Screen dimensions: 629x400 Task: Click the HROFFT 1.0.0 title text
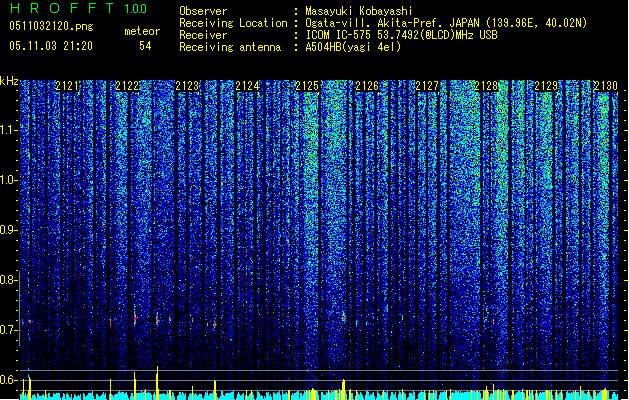78,8
